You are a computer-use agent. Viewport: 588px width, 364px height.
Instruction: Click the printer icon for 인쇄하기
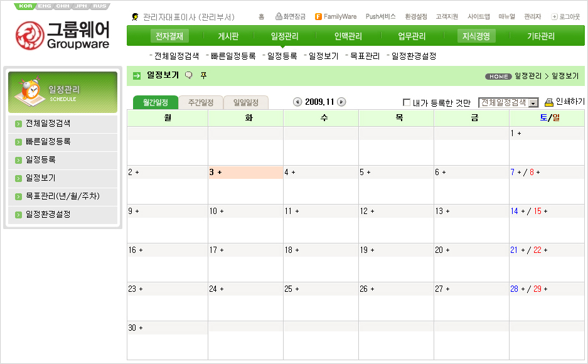point(549,102)
